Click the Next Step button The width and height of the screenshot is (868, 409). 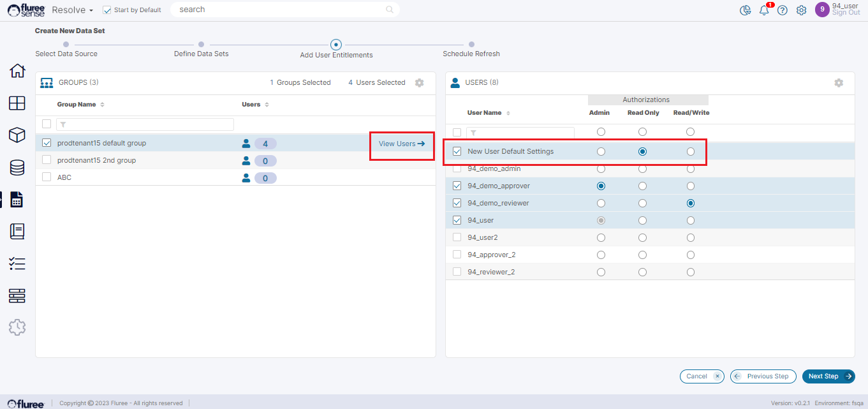pyautogui.click(x=828, y=376)
